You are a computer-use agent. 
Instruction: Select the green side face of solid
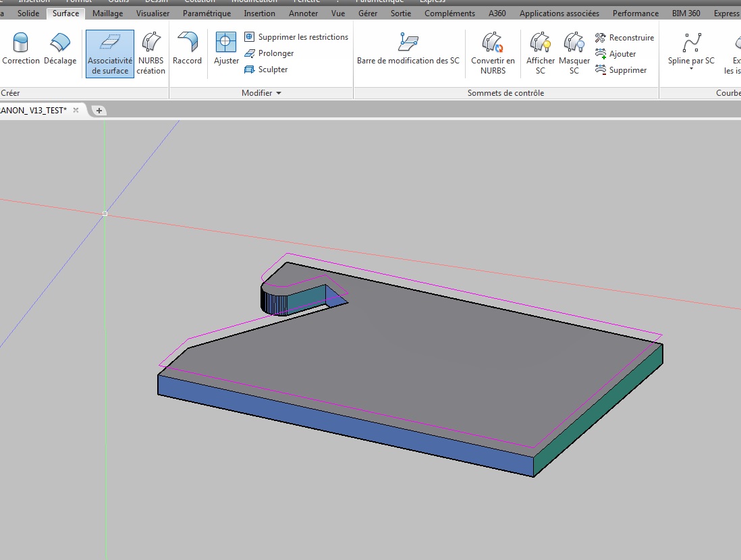point(599,410)
